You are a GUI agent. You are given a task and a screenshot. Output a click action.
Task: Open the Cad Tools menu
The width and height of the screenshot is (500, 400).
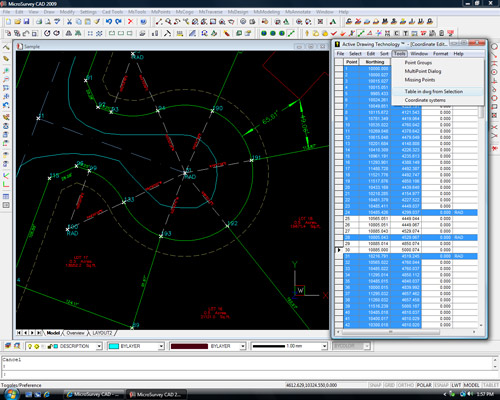click(x=112, y=12)
